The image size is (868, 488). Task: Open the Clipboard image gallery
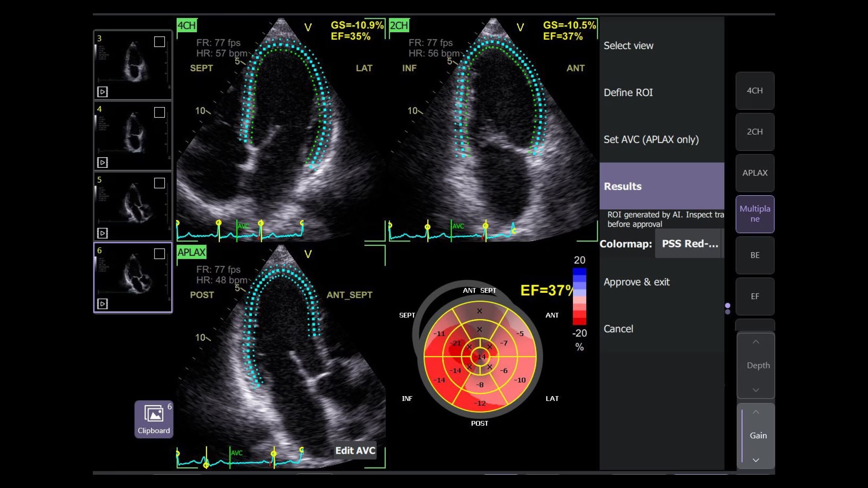click(x=154, y=419)
